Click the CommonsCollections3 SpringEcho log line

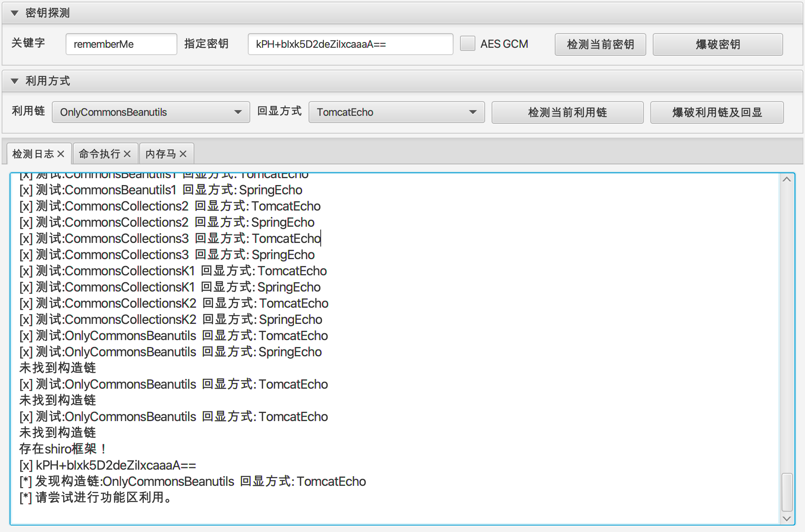(167, 255)
